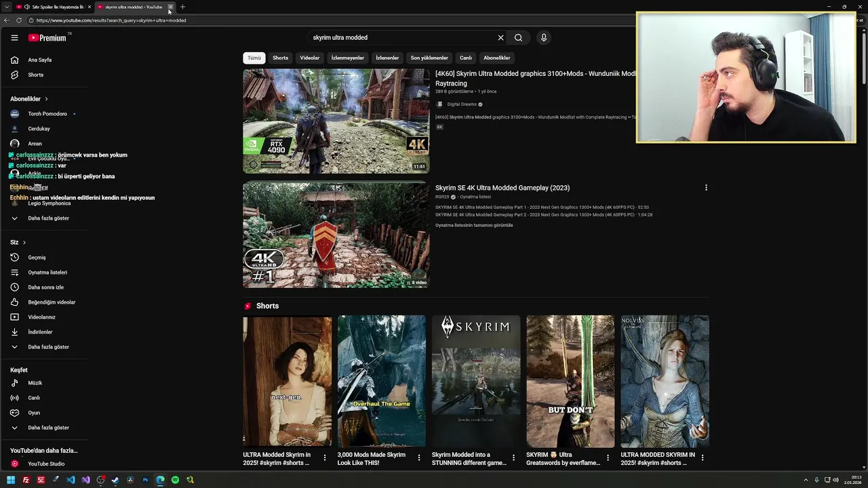The height and width of the screenshot is (488, 868).
Task: Select the Abonelikler filter chip
Action: [497, 58]
